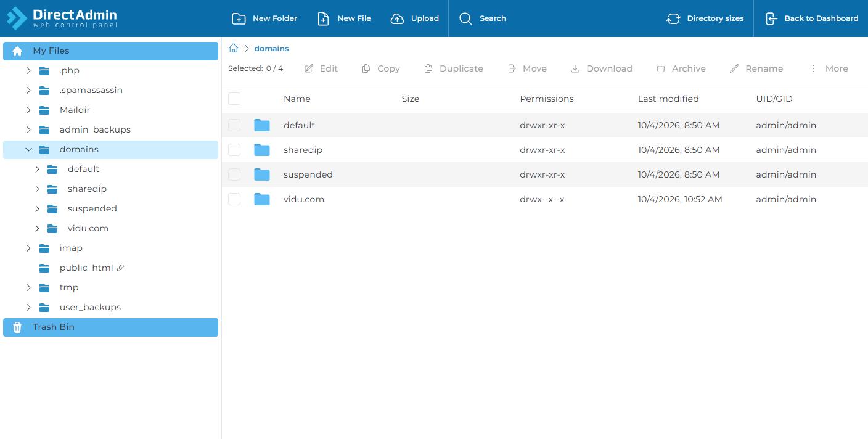Click the public_html symlink icon

point(121,268)
